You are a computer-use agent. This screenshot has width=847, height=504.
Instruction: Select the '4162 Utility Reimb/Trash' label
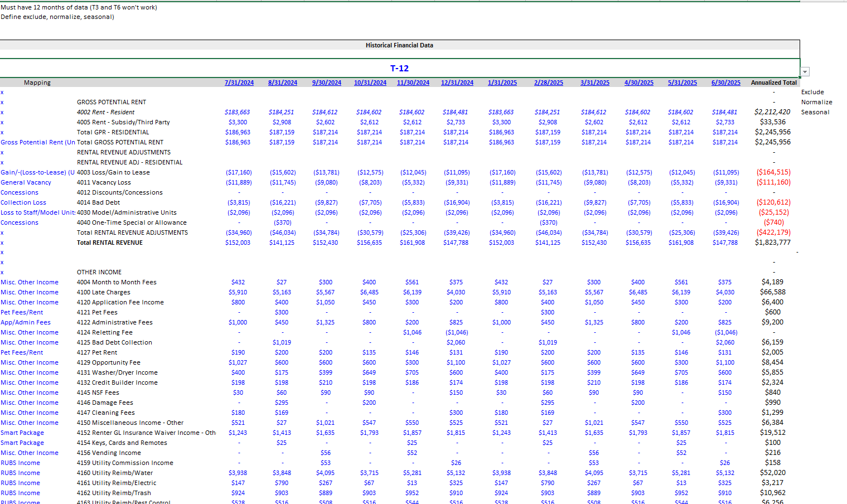click(113, 493)
